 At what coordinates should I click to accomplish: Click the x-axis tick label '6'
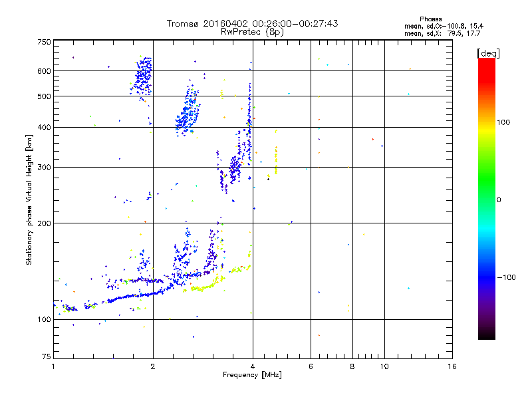pos(311,366)
